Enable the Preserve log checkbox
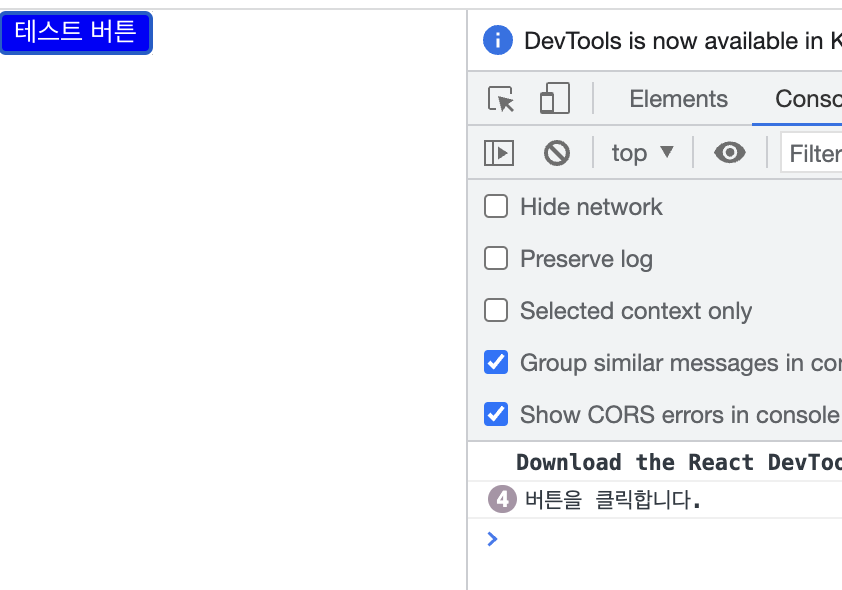This screenshot has height=590, width=842. pyautogui.click(x=496, y=259)
